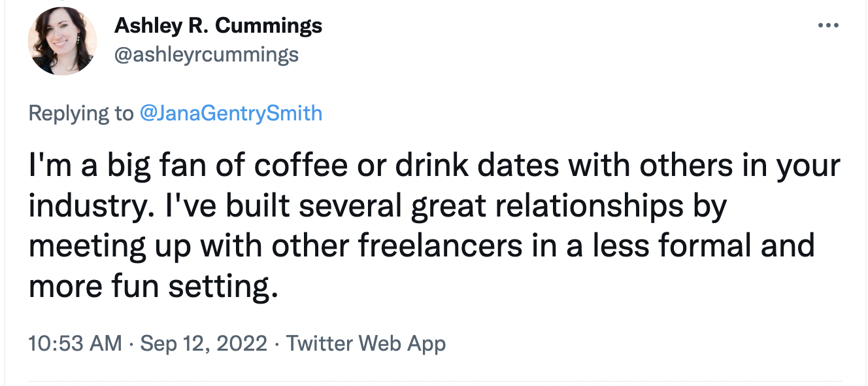
Task: Click the divider line below the timestamp
Action: [x=434, y=381]
